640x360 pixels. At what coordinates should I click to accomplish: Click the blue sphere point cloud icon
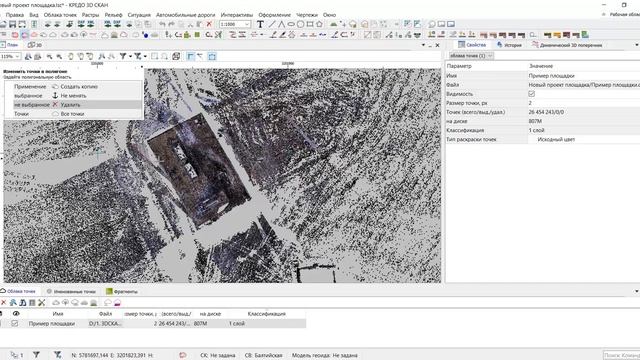(145, 35)
